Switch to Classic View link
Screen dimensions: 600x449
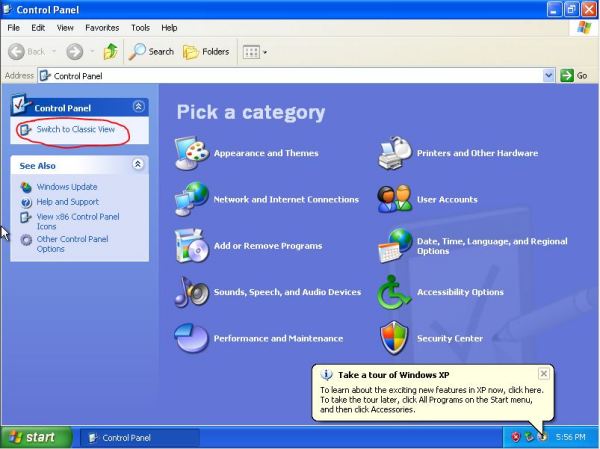tap(75, 129)
